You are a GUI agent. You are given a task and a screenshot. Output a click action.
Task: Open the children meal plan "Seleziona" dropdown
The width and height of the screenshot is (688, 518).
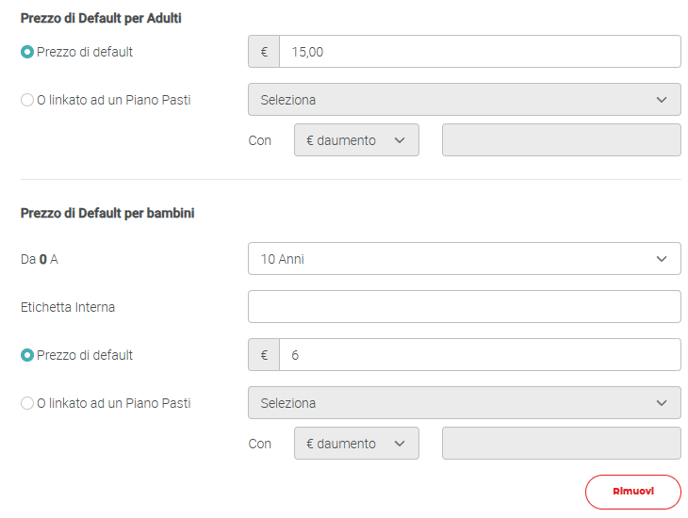coord(464,403)
